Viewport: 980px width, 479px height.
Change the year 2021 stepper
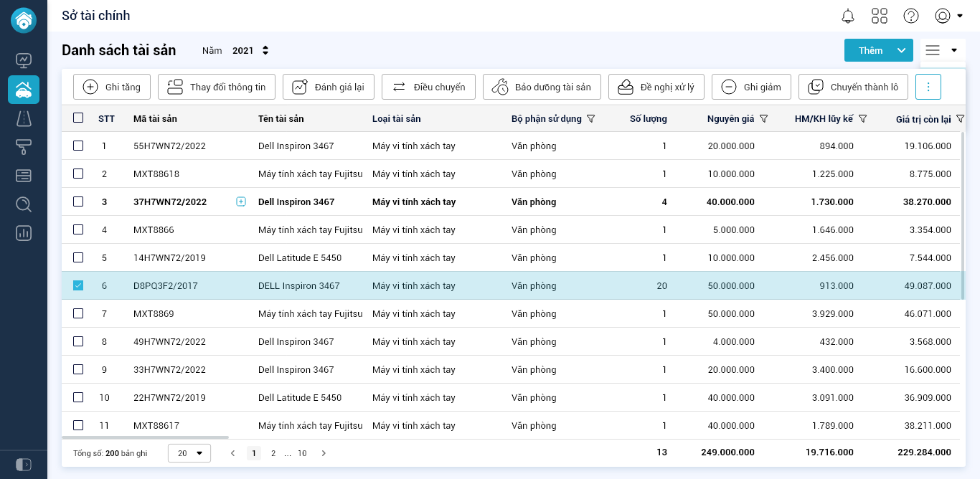click(265, 50)
